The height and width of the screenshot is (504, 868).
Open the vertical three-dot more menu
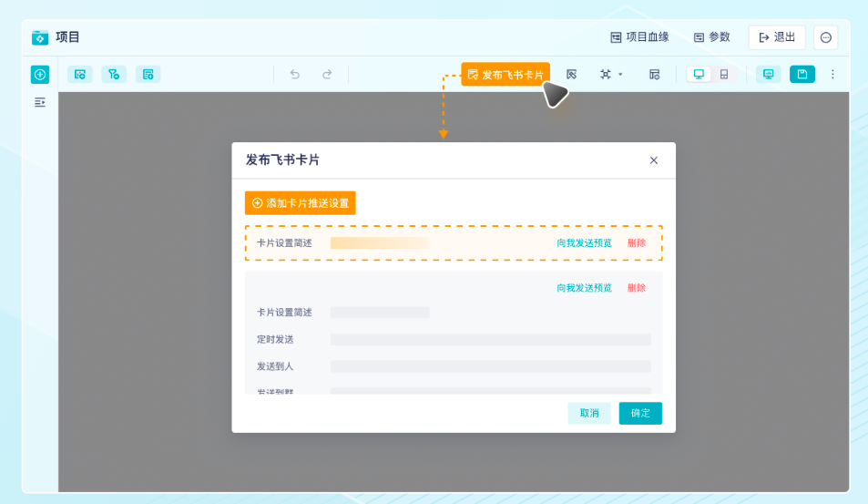[x=832, y=74]
